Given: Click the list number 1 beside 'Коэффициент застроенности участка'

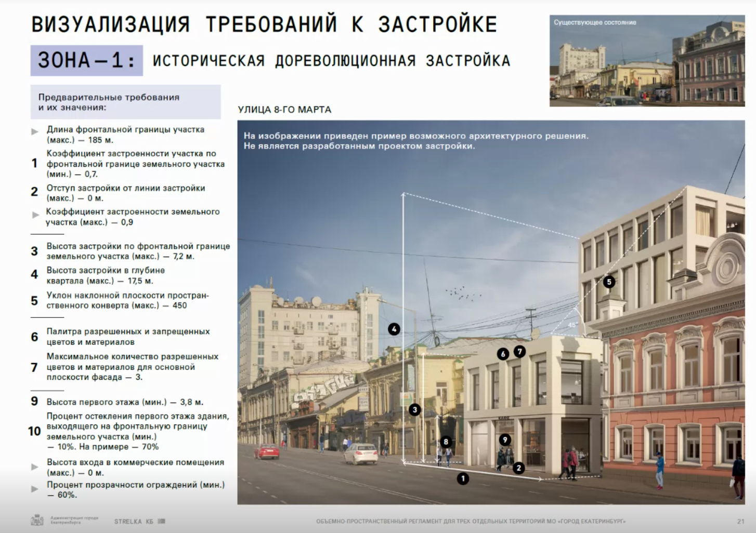Looking at the screenshot, I should (34, 163).
